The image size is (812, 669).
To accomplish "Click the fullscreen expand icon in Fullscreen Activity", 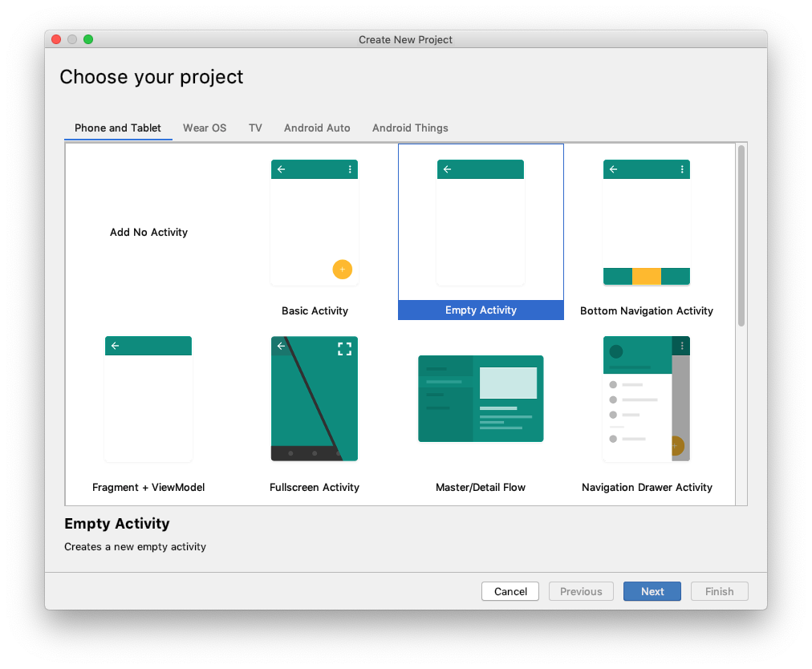I will 344,349.
